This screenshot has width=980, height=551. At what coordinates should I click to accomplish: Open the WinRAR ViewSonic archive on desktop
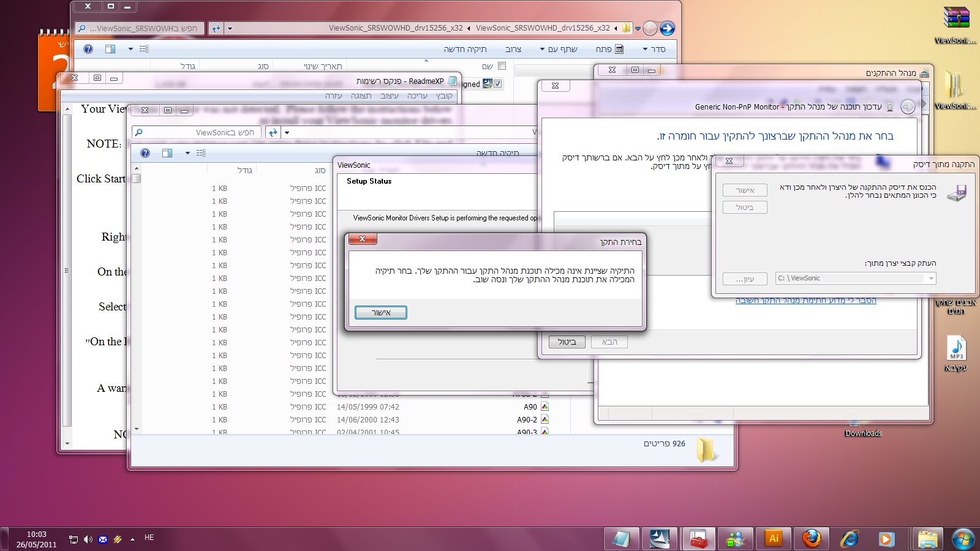[956, 18]
